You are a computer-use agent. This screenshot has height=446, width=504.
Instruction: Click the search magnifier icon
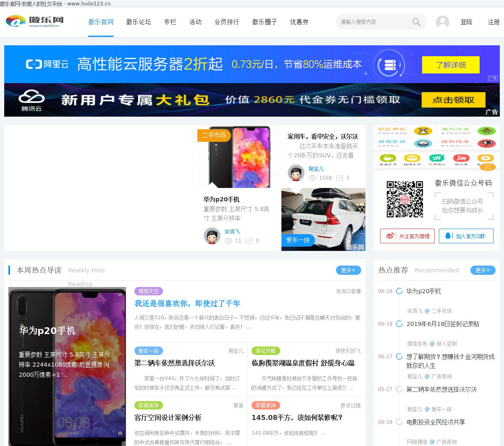pyautogui.click(x=416, y=22)
